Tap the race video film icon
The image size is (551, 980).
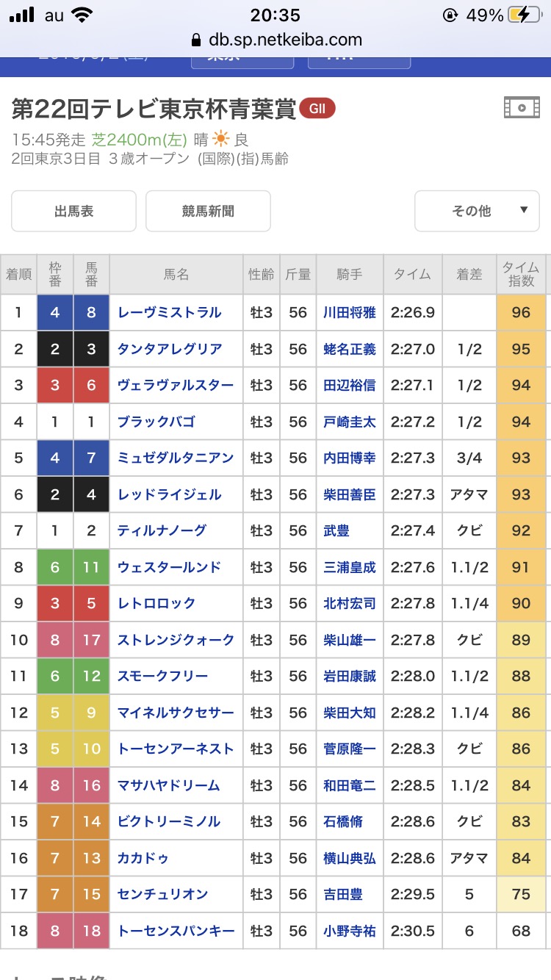tap(522, 108)
